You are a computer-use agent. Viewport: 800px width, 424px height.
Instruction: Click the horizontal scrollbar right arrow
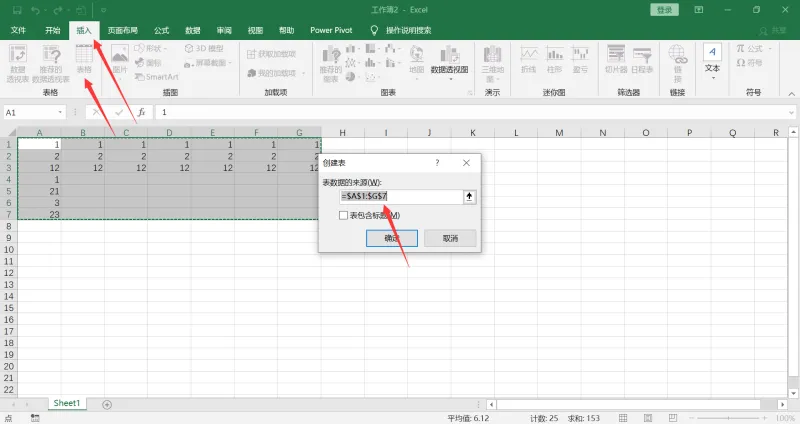782,405
